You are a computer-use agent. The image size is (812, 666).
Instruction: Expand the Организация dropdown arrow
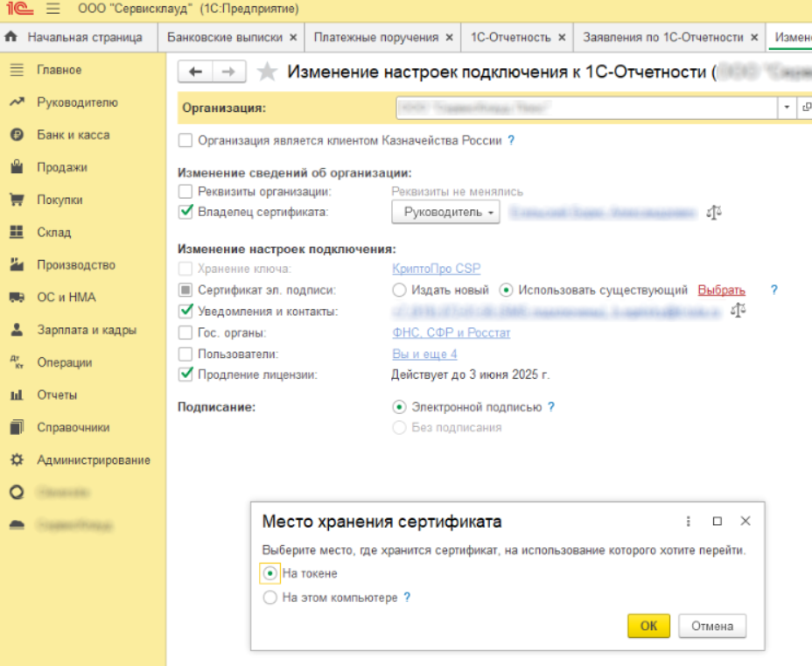786,107
